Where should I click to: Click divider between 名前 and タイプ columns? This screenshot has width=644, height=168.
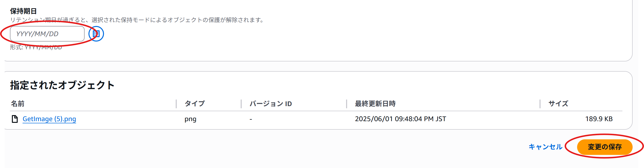click(x=176, y=104)
